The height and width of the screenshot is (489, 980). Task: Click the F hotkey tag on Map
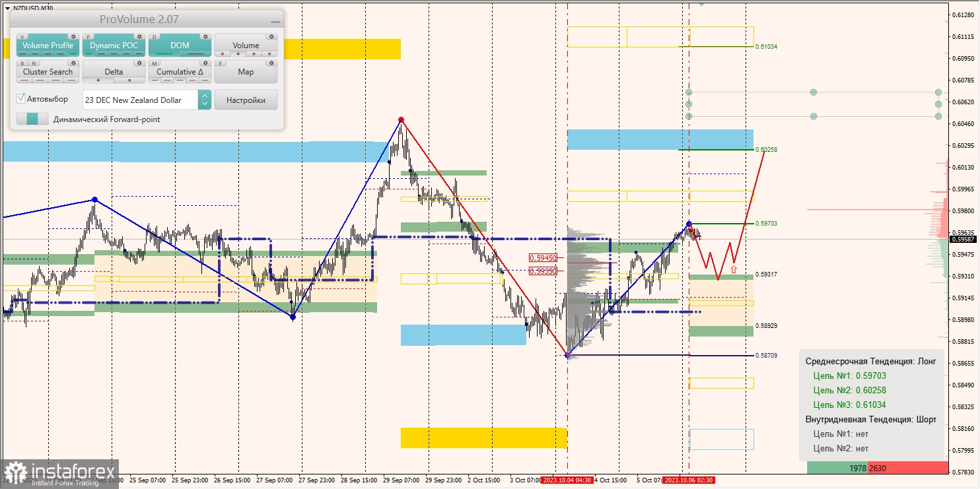[x=221, y=63]
